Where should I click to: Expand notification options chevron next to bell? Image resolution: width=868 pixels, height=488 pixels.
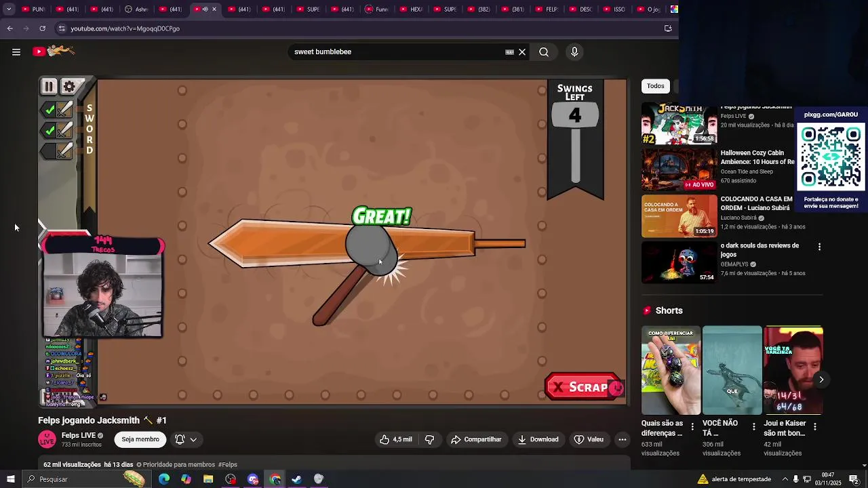[x=193, y=439]
